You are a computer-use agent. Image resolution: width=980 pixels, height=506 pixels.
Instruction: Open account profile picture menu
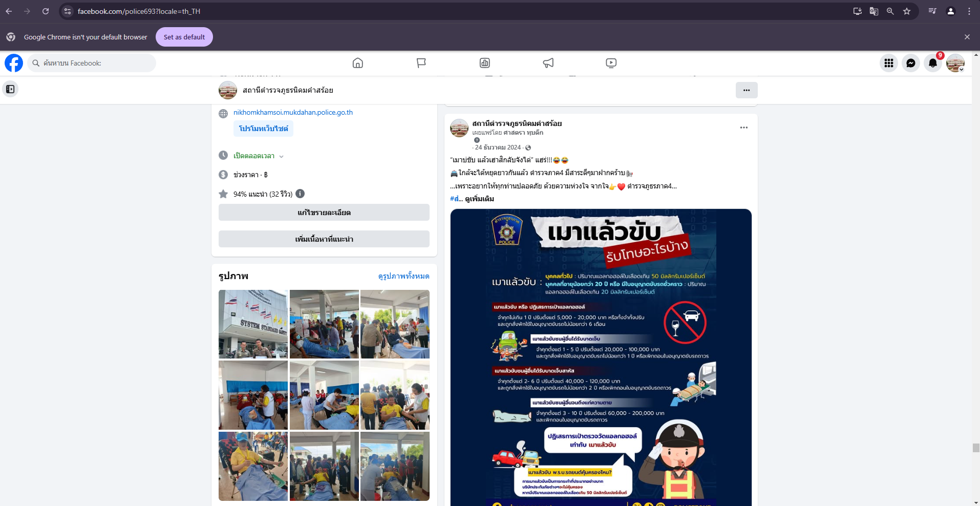point(955,63)
